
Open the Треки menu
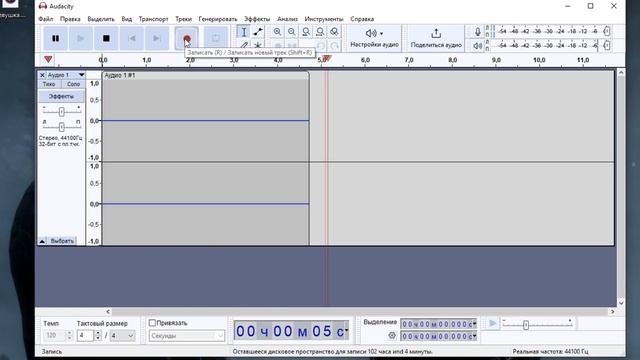click(x=184, y=19)
